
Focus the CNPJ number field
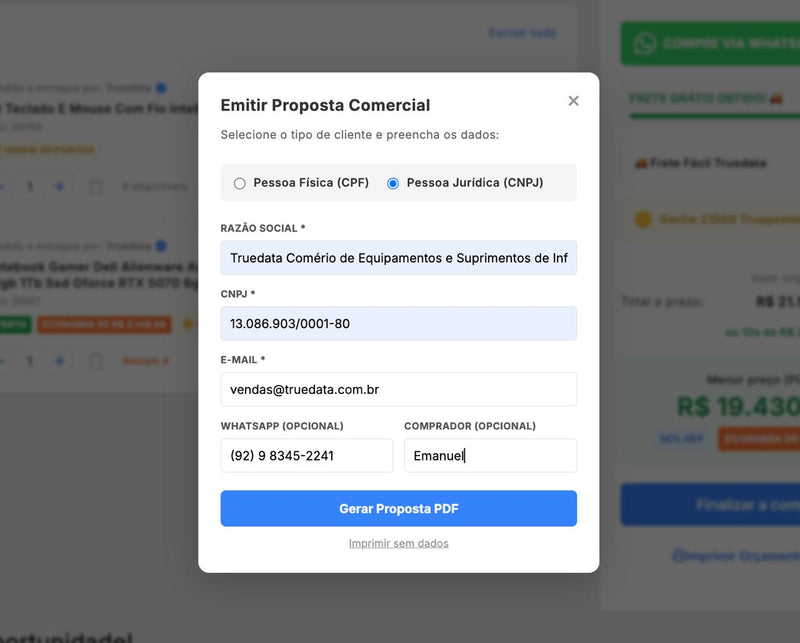pyautogui.click(x=398, y=324)
